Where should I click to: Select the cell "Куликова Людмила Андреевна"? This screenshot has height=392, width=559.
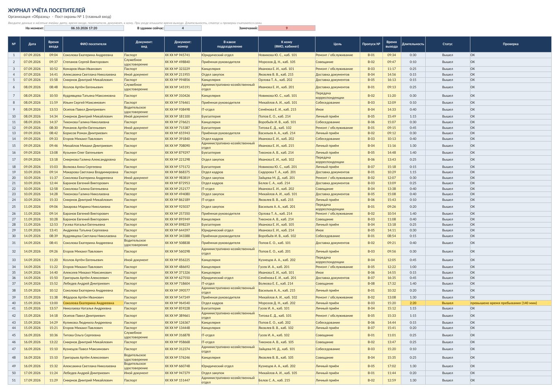pos(93,322)
